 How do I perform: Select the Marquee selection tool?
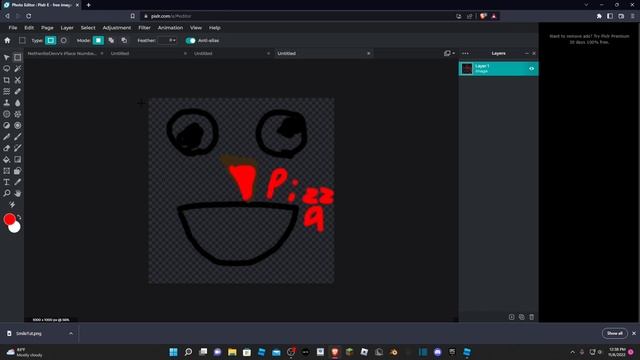coord(18,58)
